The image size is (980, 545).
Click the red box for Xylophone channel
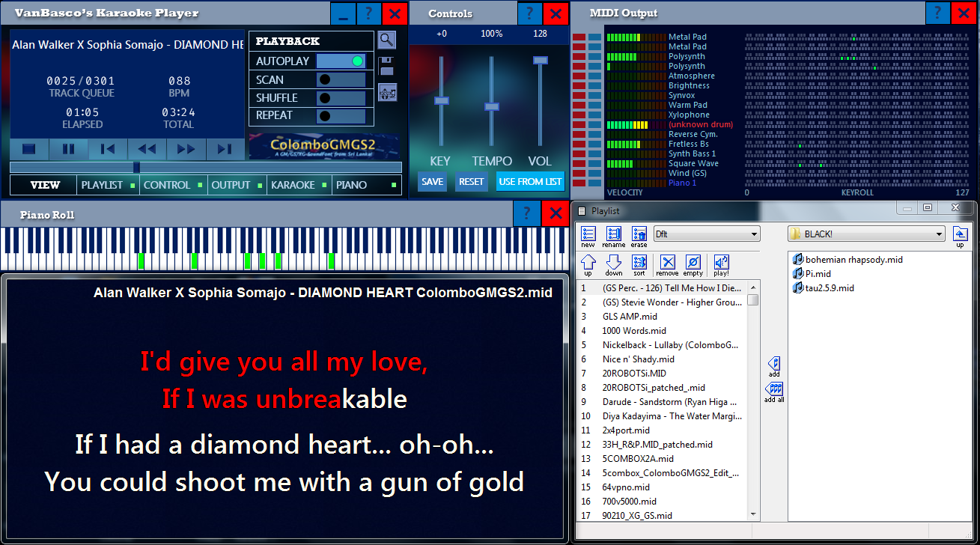pyautogui.click(x=579, y=115)
